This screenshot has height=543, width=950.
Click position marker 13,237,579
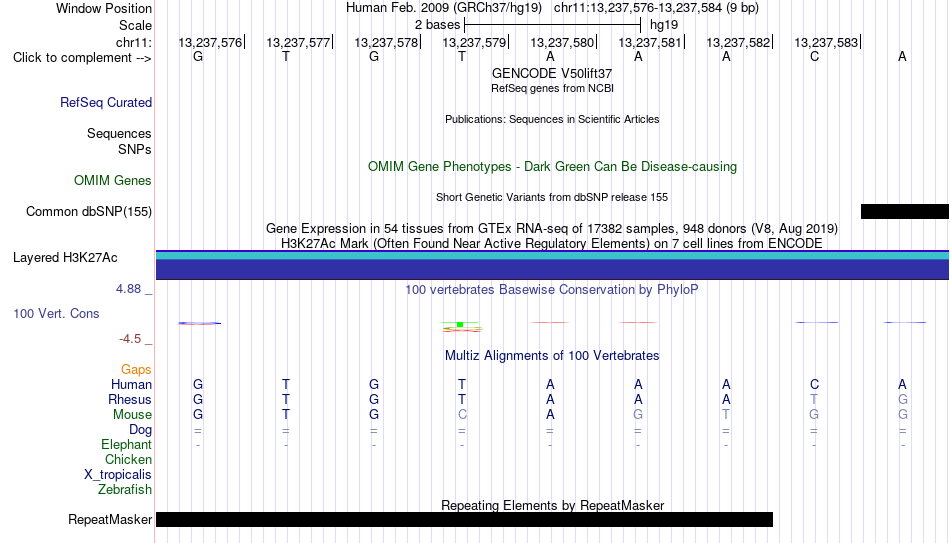[474, 42]
